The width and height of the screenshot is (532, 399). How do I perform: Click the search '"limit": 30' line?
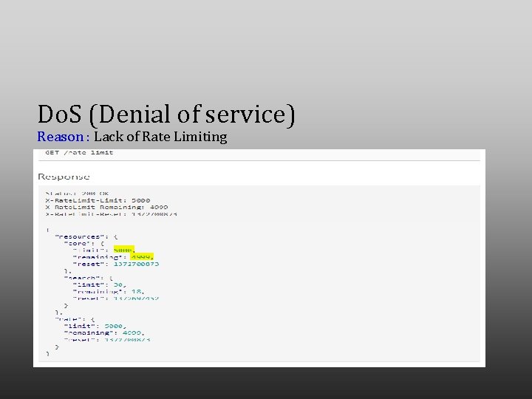[x=100, y=284]
